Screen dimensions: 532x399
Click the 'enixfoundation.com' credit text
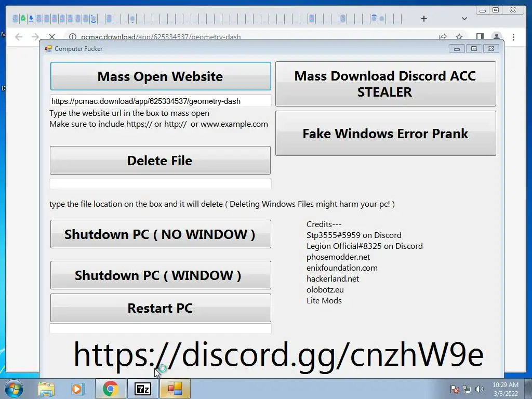(342, 268)
